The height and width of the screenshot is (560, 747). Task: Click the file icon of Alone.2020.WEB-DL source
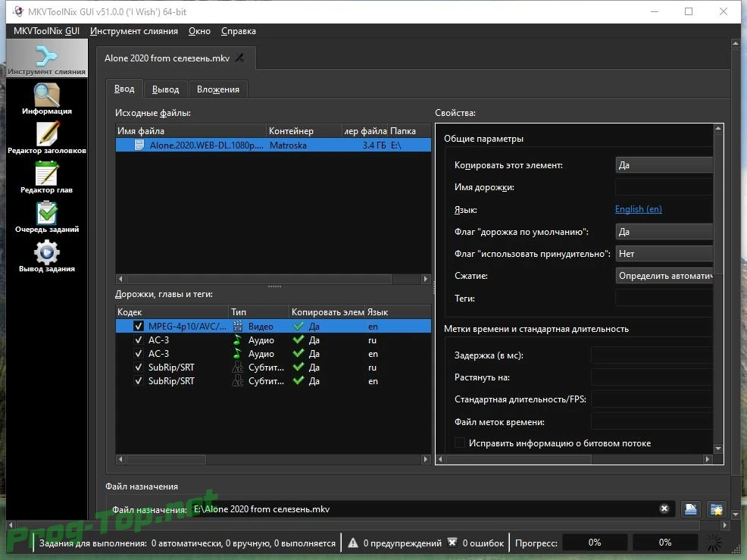[x=139, y=145]
